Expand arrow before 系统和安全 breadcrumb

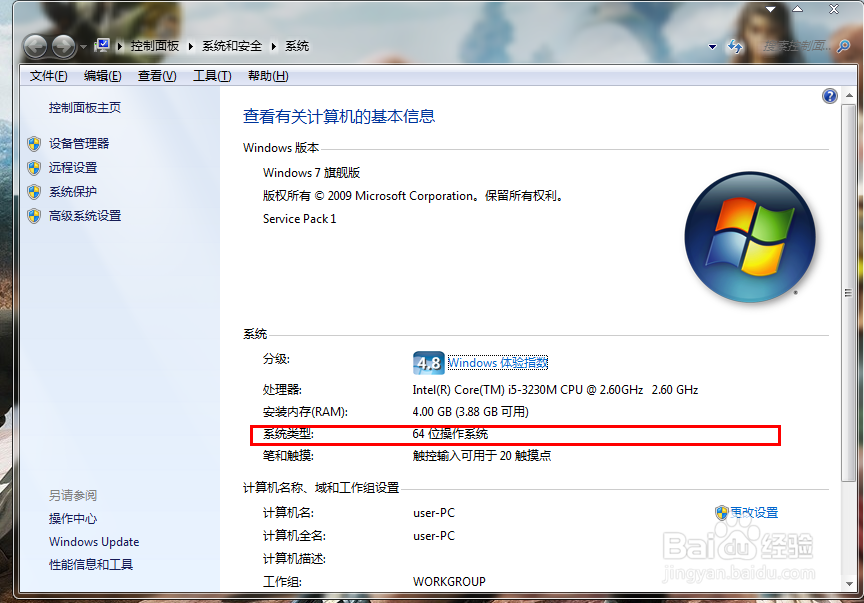tap(191, 46)
